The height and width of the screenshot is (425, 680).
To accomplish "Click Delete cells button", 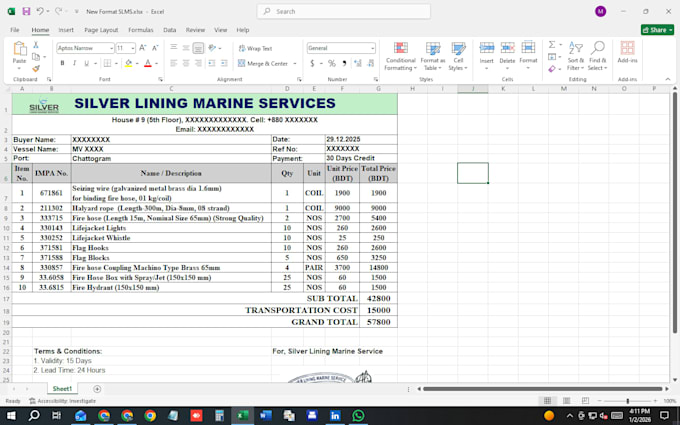I will coord(507,55).
